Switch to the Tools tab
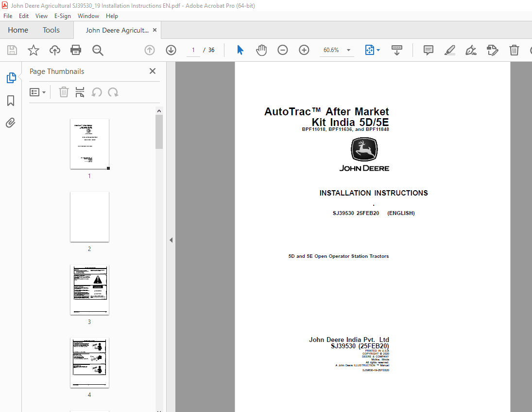Image resolution: width=532 pixels, height=412 pixels. (51, 30)
